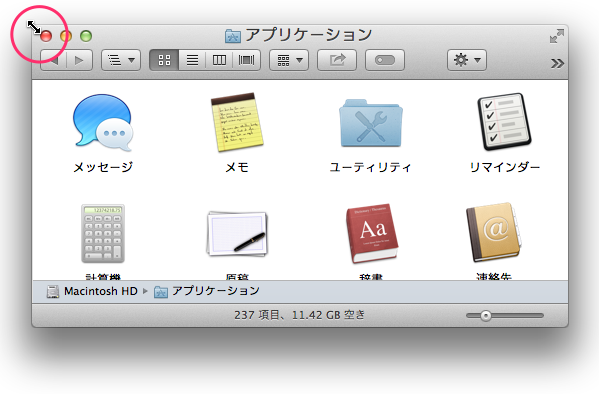
Task: Open the item arrangement dropdown
Action: click(x=289, y=60)
